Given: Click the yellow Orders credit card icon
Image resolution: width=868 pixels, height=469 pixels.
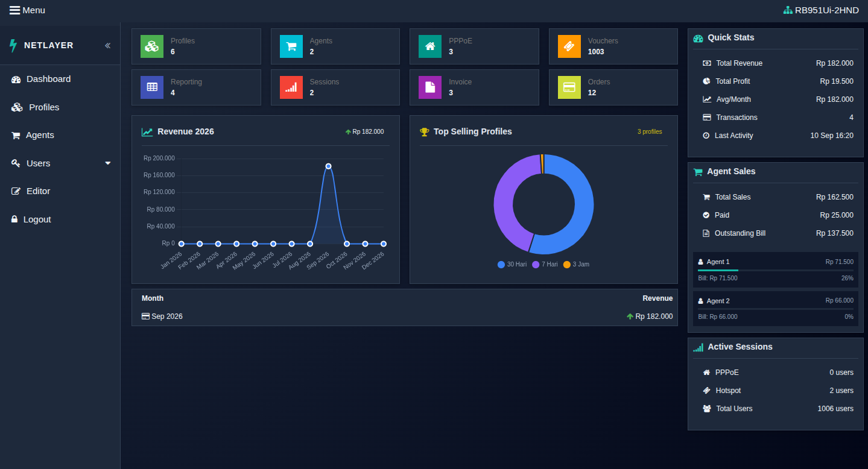Looking at the screenshot, I should (x=569, y=87).
